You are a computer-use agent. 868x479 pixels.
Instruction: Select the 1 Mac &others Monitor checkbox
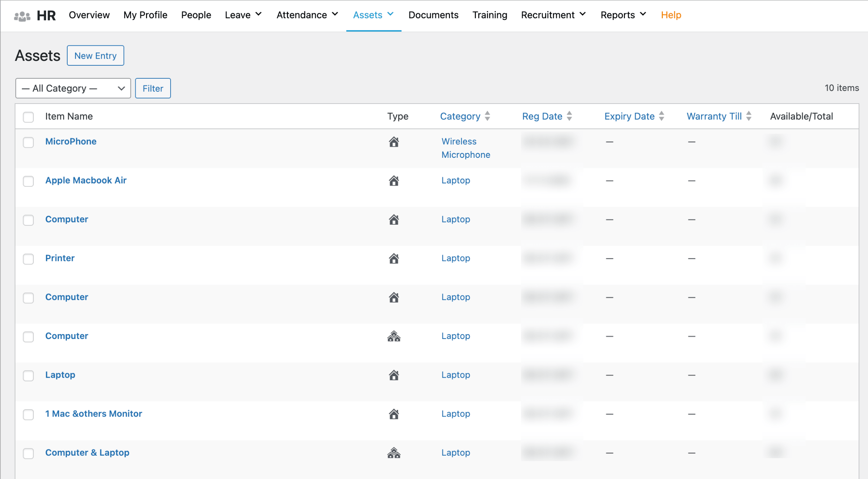(28, 414)
